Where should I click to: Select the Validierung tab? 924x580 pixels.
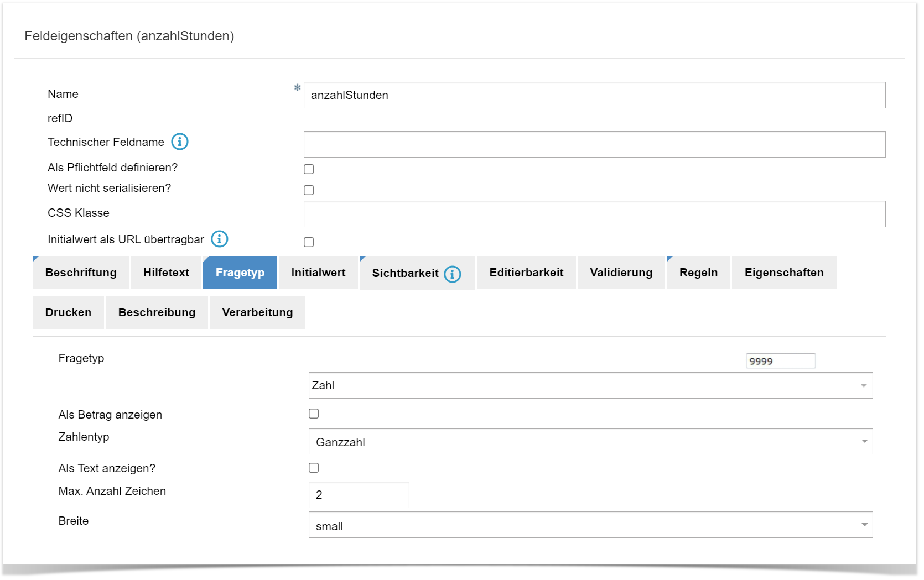(621, 273)
